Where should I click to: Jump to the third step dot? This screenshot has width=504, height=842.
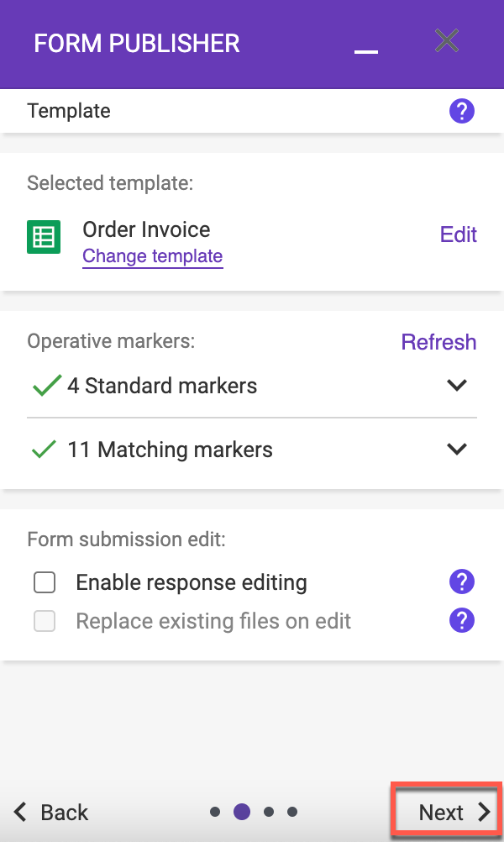[x=269, y=812]
